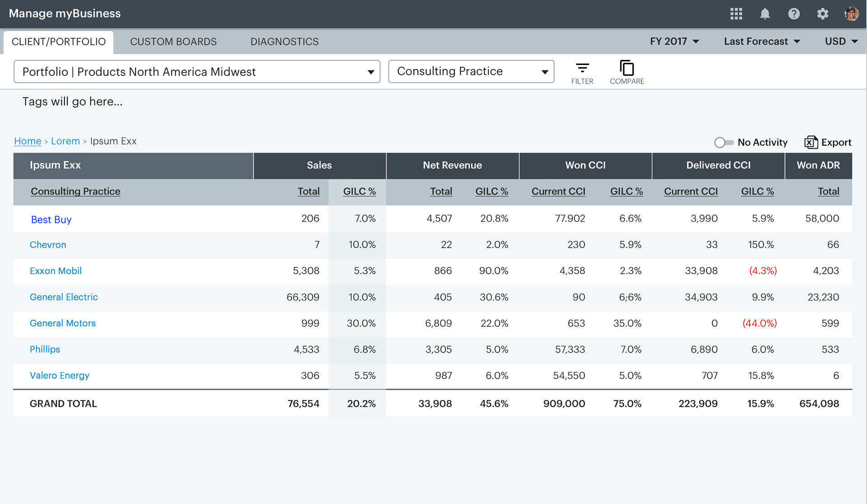Sort by Net Revenue Total column header
This screenshot has height=504, width=867.
coord(441,191)
